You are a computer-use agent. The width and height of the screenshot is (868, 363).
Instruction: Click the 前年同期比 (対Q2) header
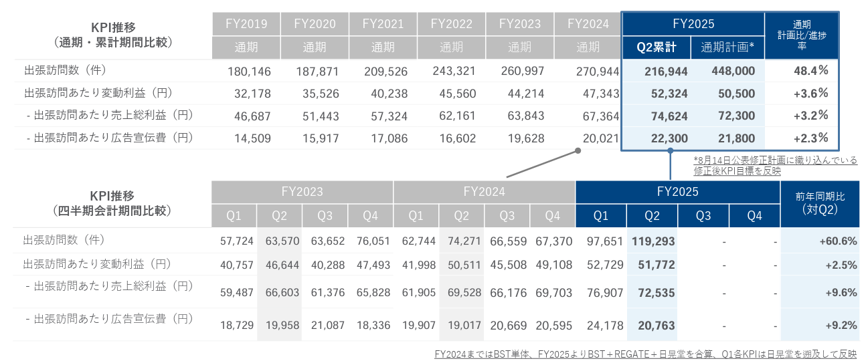820,203
